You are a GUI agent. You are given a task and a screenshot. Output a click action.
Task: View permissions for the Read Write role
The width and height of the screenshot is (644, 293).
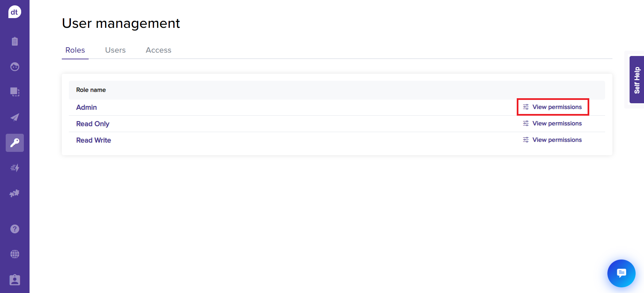(557, 140)
